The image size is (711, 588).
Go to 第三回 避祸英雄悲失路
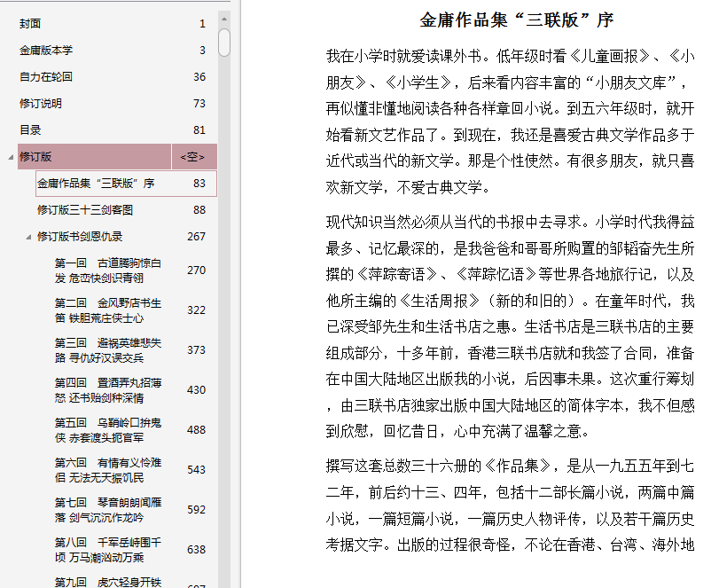108,350
